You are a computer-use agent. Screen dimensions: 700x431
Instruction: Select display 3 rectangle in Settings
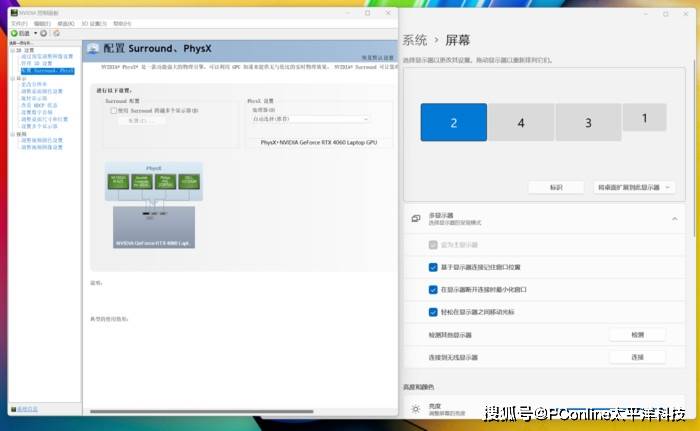coord(588,122)
